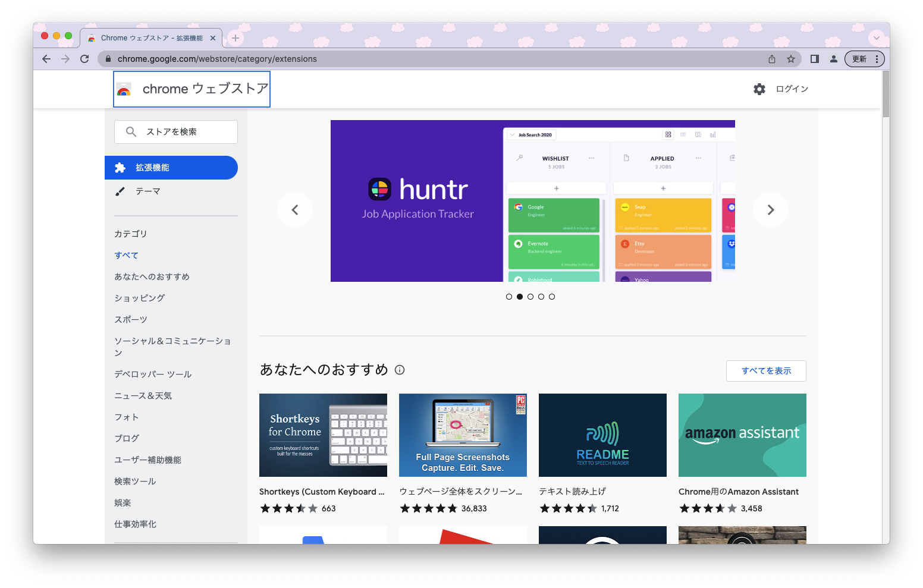The image size is (923, 588).
Task: Click the すべてを表示 button
Action: (766, 371)
